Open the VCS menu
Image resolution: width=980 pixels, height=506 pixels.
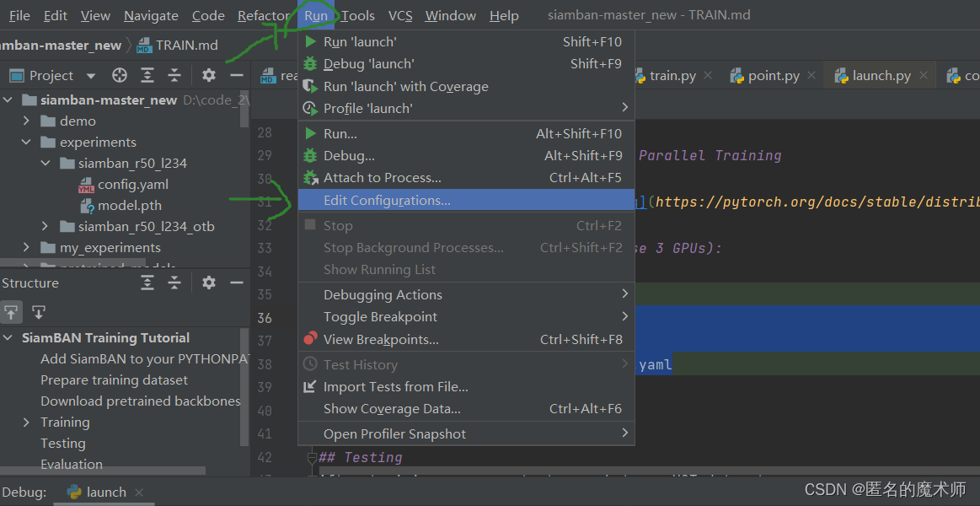[x=399, y=14]
